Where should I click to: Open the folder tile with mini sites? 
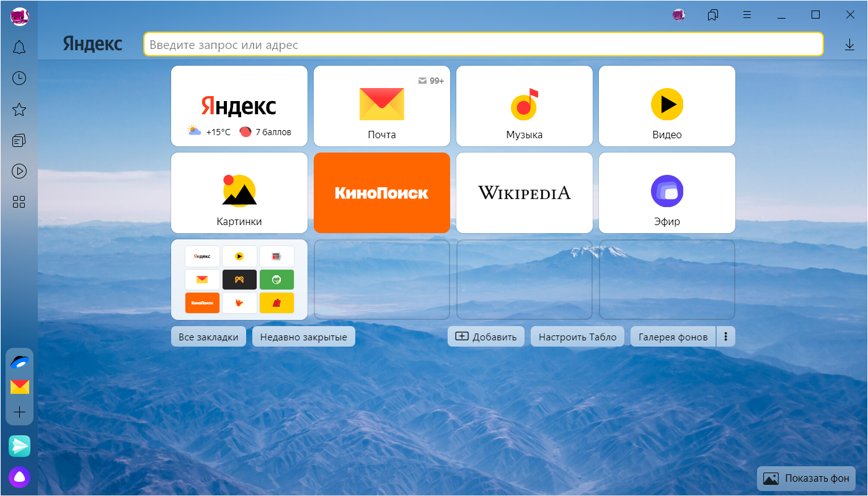(x=239, y=280)
